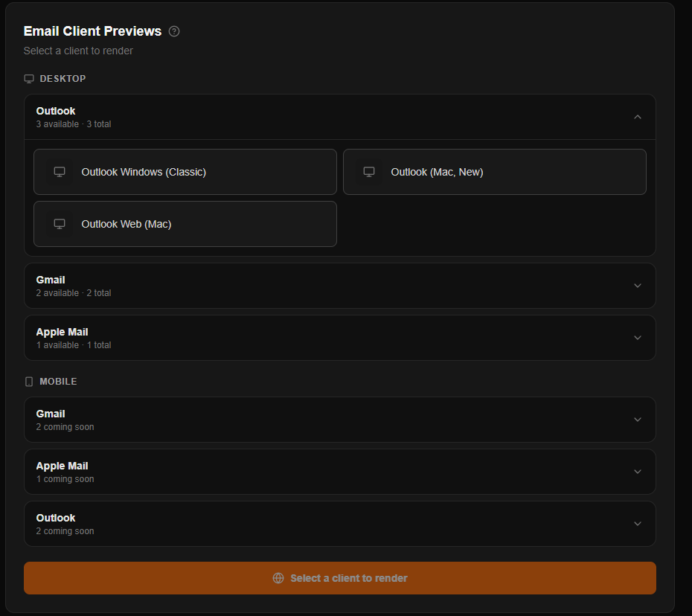
Task: Click the phone icon next to MOBILE heading
Action: [x=29, y=382]
